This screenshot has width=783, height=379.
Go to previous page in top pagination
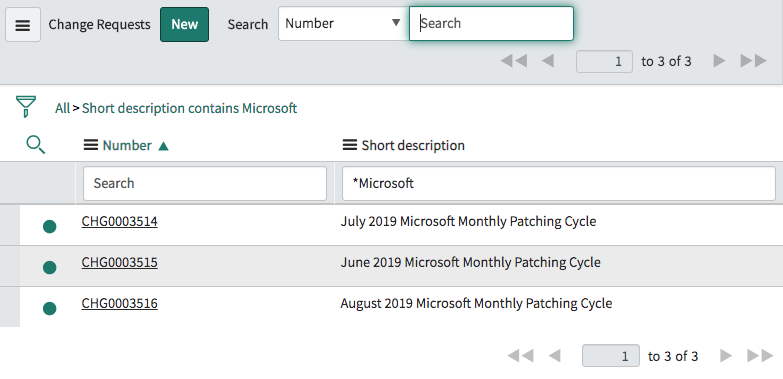coord(548,61)
